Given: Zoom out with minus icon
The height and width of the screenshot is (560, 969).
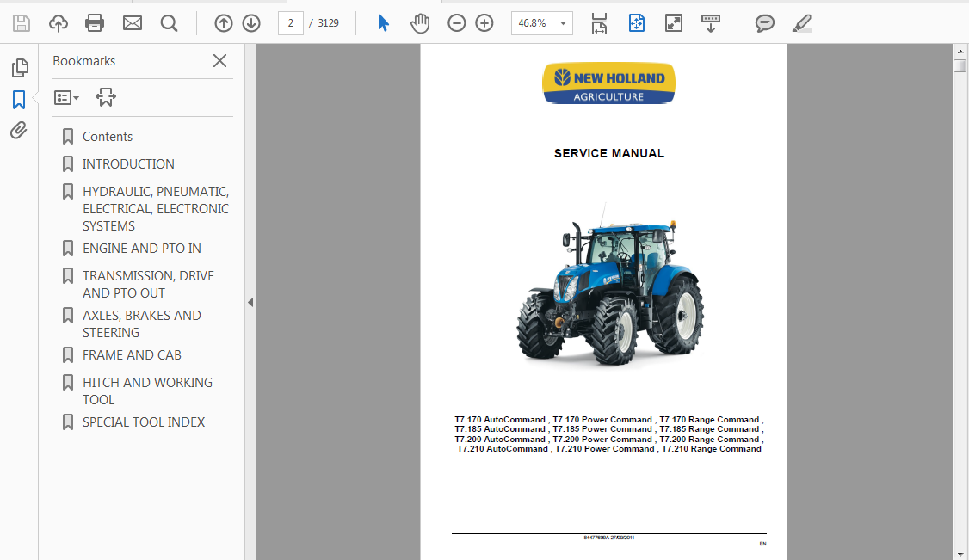Looking at the screenshot, I should click(457, 23).
